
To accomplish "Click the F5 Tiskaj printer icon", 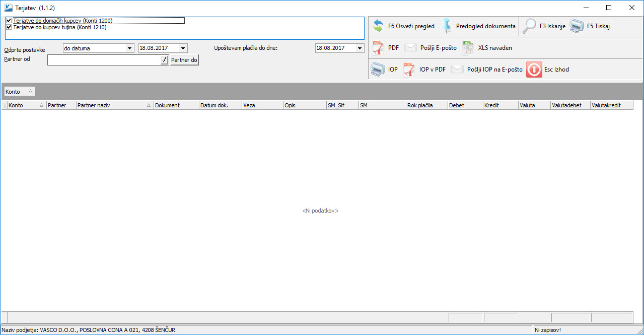I will (x=577, y=26).
